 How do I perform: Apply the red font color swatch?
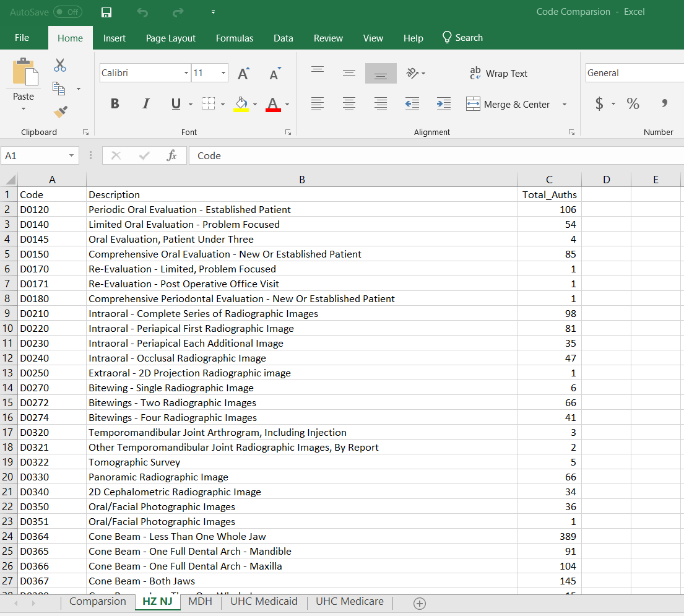tap(272, 109)
